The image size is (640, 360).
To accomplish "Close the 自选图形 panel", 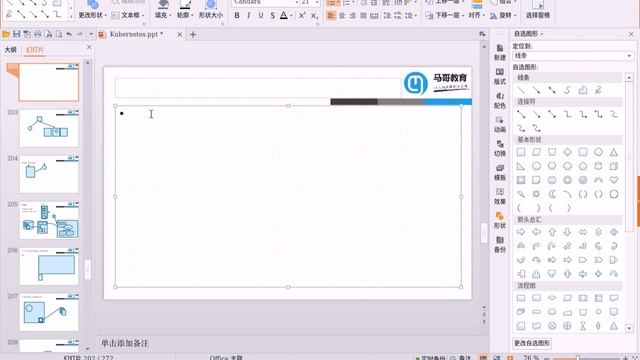I will [631, 34].
